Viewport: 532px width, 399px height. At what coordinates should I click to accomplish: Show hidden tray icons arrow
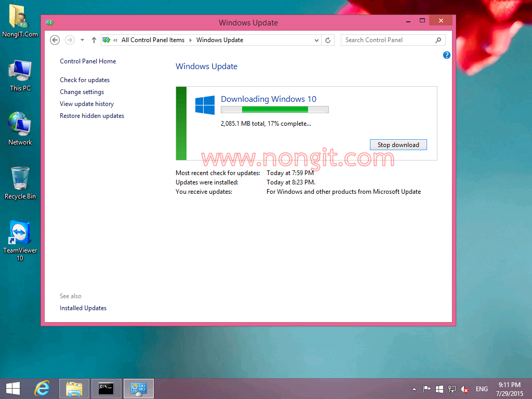pos(414,389)
